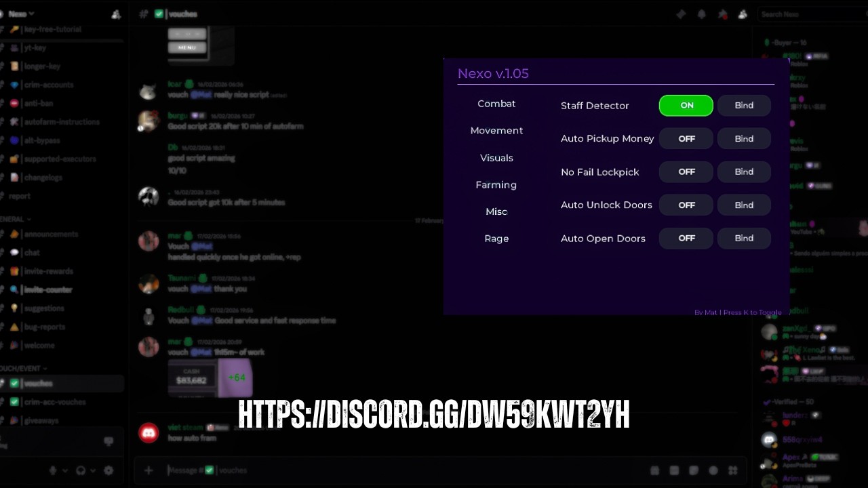Select the supported-executors channel

[62, 159]
